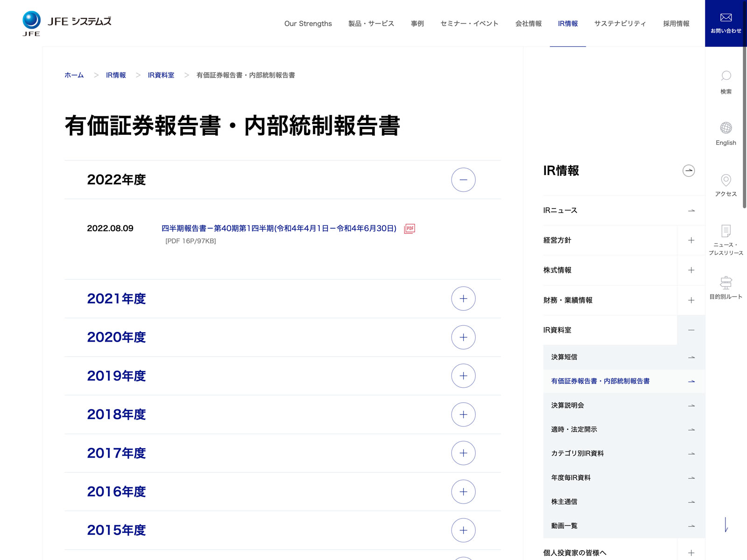This screenshot has height=560, width=747.
Task: Expand 株式情報 sidebar submenu plus
Action: click(x=691, y=270)
